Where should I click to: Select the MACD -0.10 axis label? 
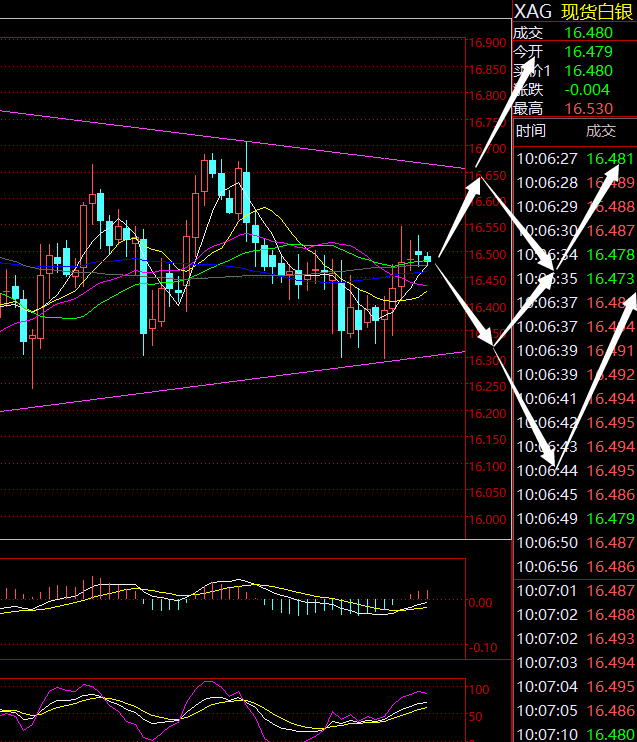point(483,648)
